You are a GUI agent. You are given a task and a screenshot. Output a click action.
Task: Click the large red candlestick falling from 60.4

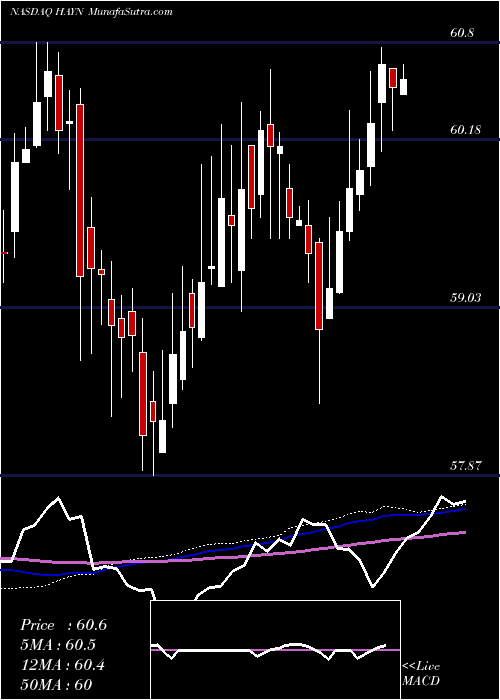[80, 190]
